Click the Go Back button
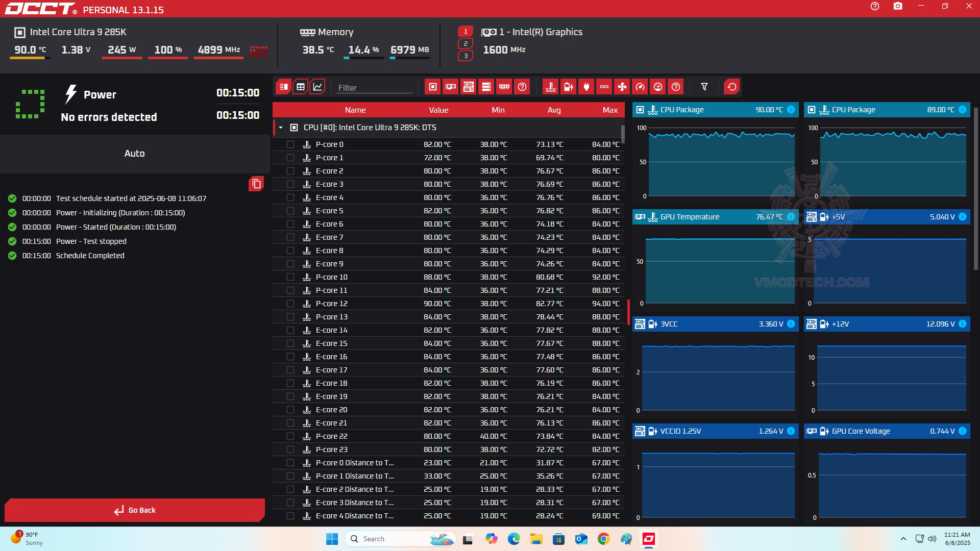This screenshot has width=980, height=551. [135, 510]
